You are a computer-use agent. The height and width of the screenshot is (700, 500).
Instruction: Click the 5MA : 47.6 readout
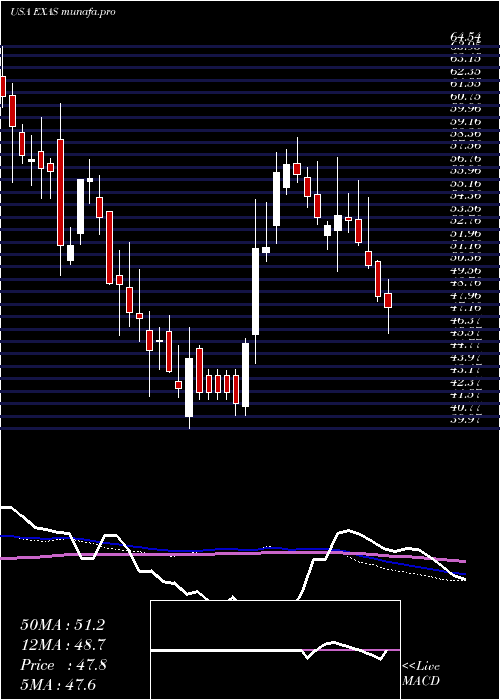point(58,685)
